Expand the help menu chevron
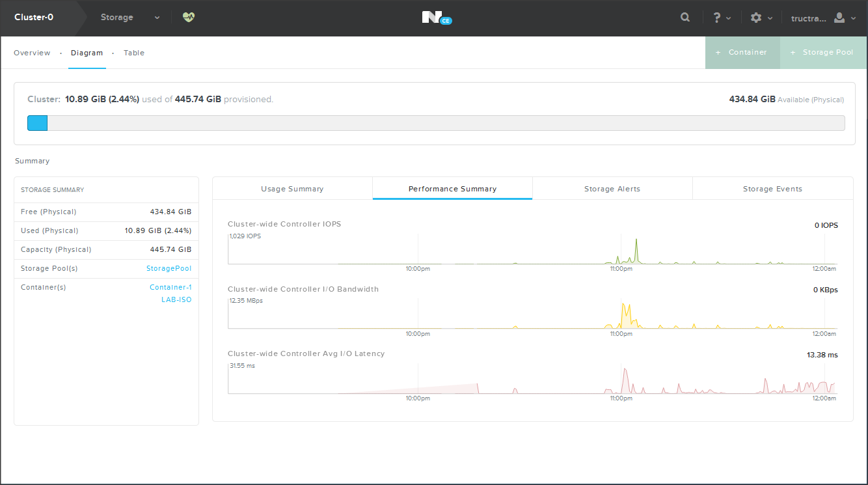868x485 pixels. coord(729,18)
